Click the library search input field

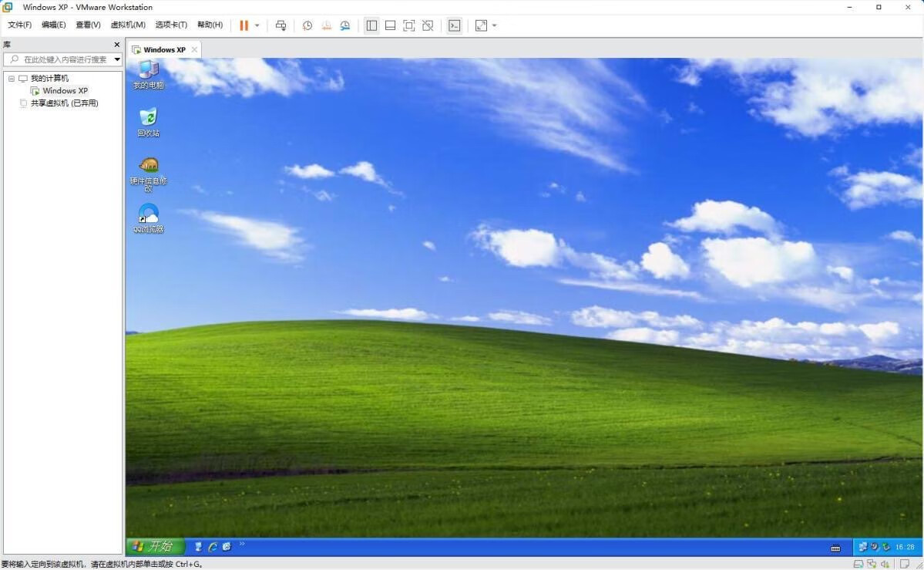click(x=63, y=59)
